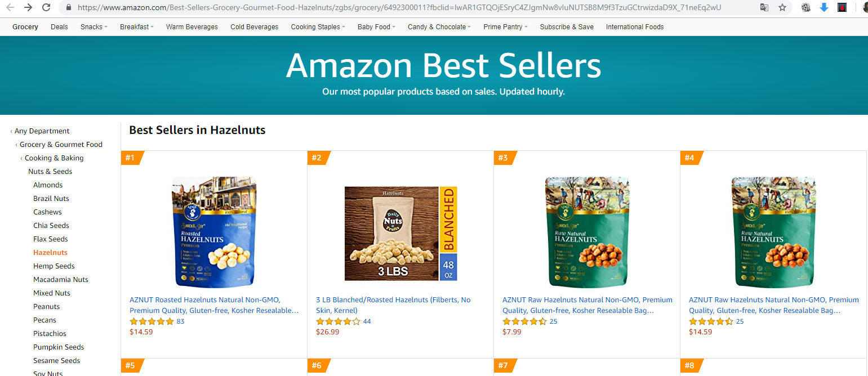
Task: Click the 3 LB Blanched Hazelnuts product image
Action: (x=400, y=233)
